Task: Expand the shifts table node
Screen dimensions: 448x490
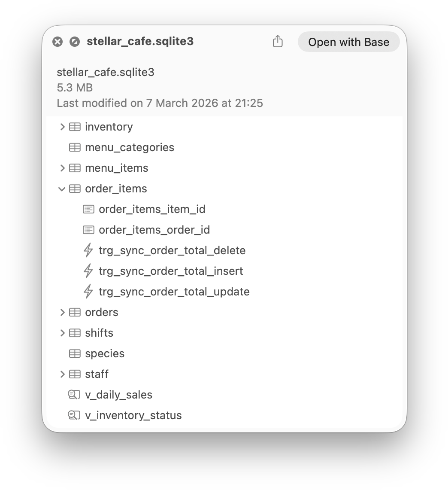Action: click(x=62, y=333)
